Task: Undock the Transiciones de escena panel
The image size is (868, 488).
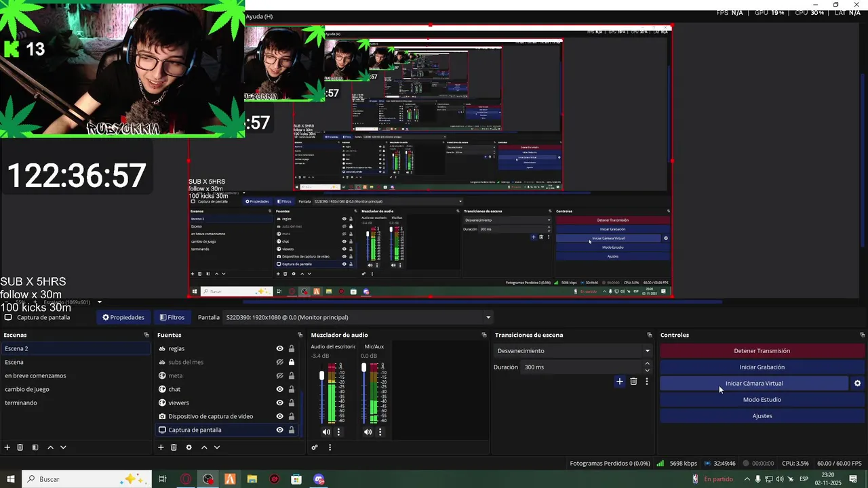Action: [x=649, y=335]
